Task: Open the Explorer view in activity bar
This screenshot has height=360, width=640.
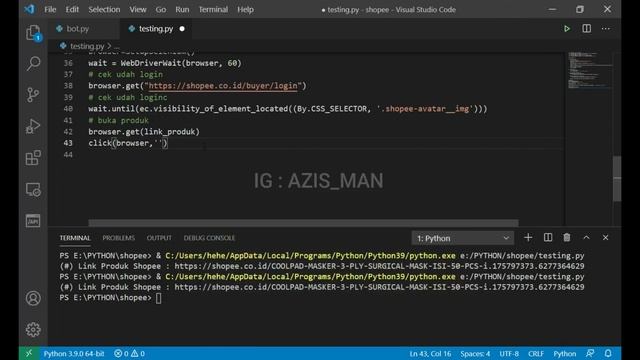Action: [33, 33]
